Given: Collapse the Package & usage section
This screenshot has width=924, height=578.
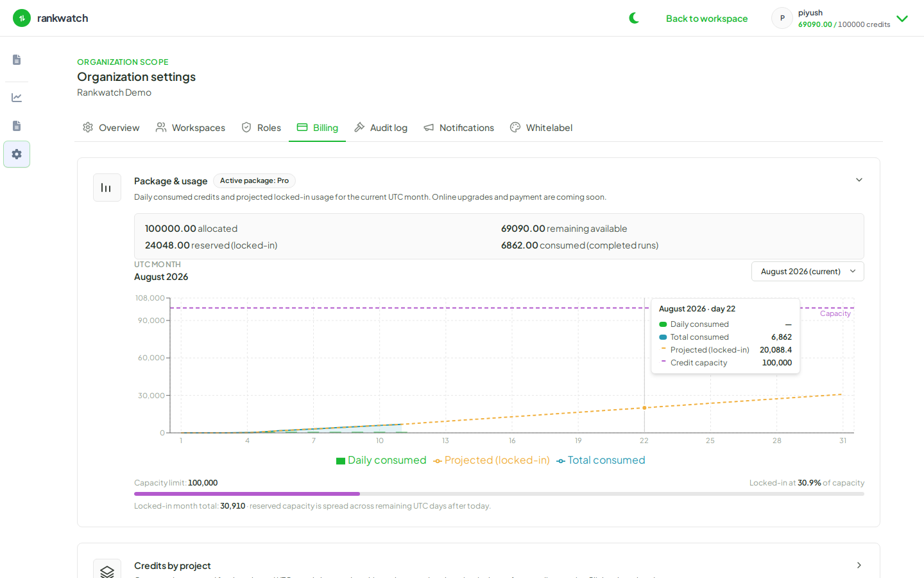Looking at the screenshot, I should point(859,180).
